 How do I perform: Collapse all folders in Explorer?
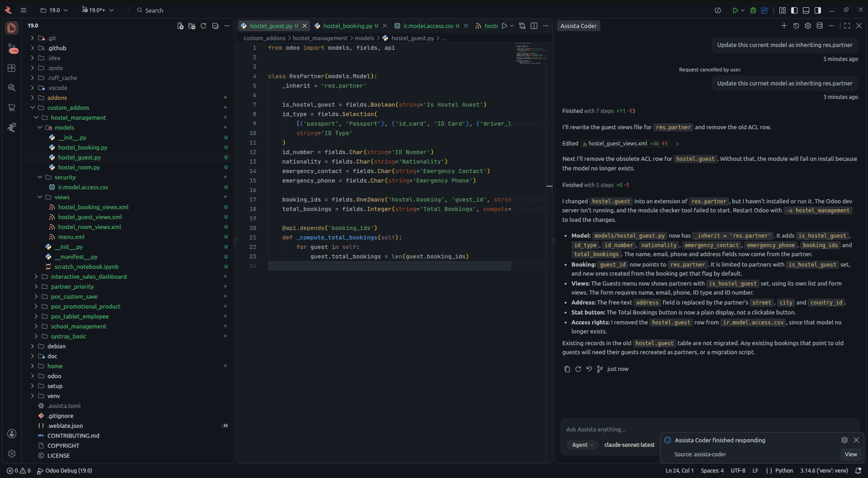tap(215, 26)
